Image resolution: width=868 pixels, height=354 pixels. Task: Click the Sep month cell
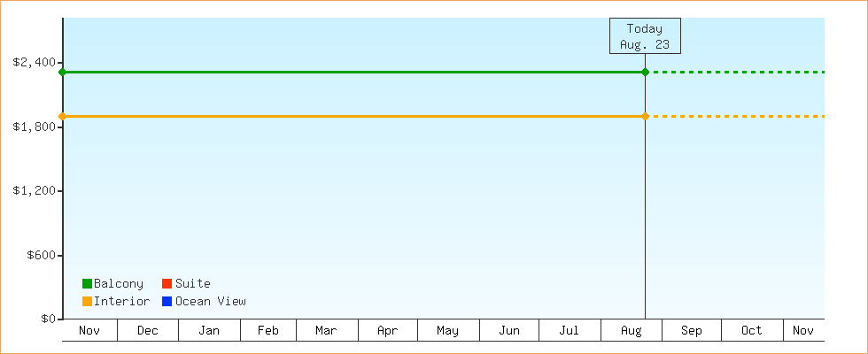pos(692,330)
